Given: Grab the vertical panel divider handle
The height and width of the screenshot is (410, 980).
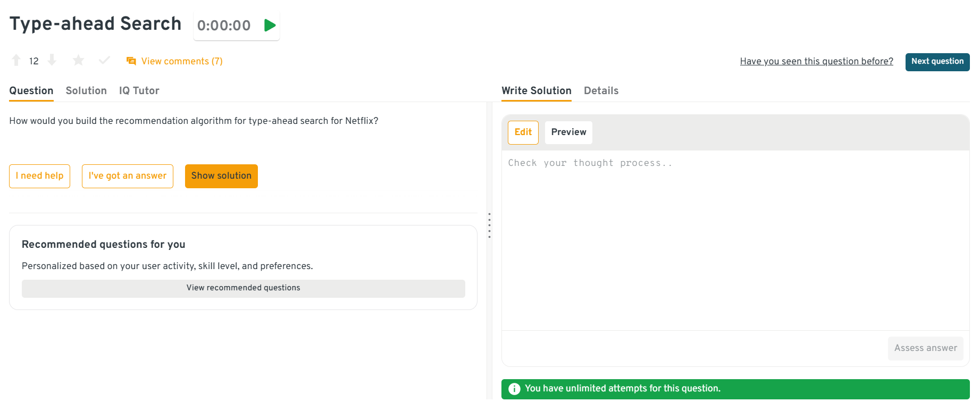Looking at the screenshot, I should point(489,225).
